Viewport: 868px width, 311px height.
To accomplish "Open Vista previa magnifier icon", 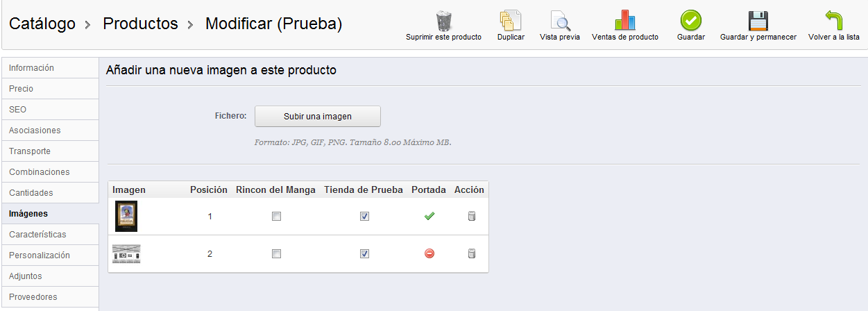I will click(x=559, y=21).
